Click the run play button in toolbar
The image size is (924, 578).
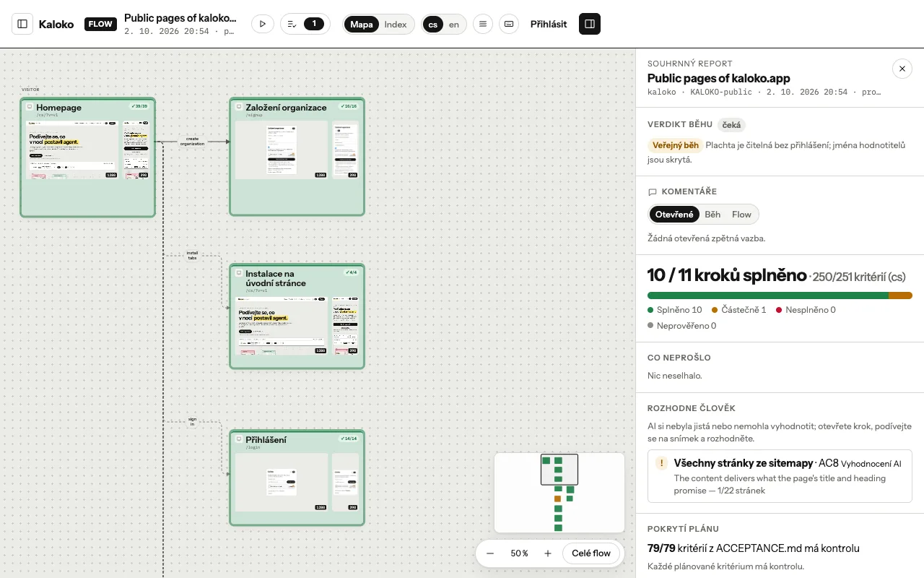tap(263, 24)
